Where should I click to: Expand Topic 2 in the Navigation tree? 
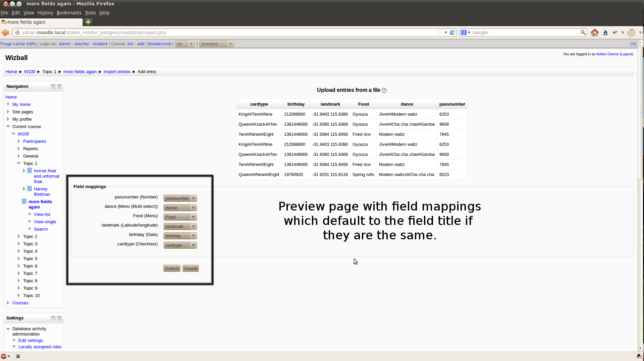tap(19, 236)
